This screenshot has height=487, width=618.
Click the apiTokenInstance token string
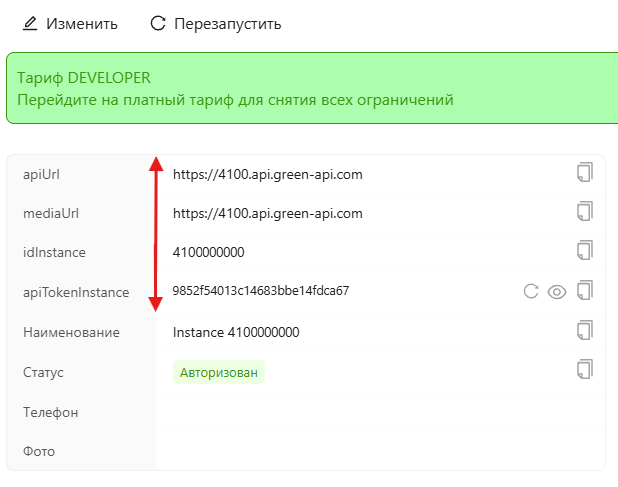point(260,291)
